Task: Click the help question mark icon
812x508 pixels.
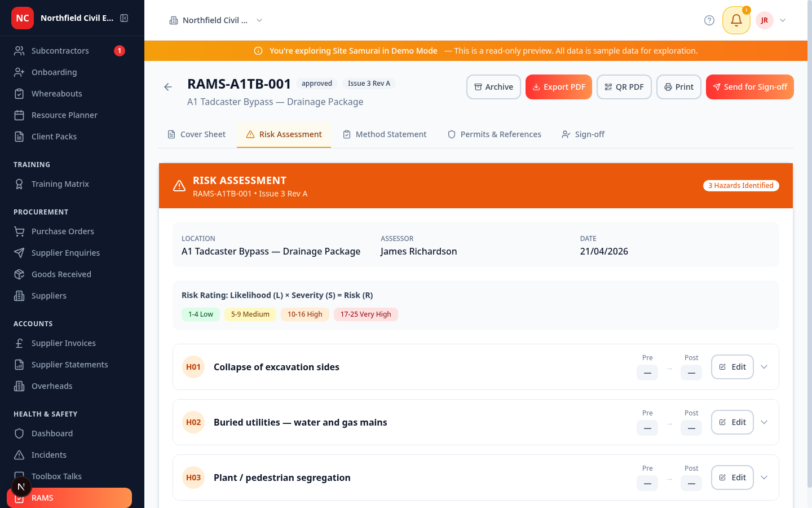Action: 709,20
